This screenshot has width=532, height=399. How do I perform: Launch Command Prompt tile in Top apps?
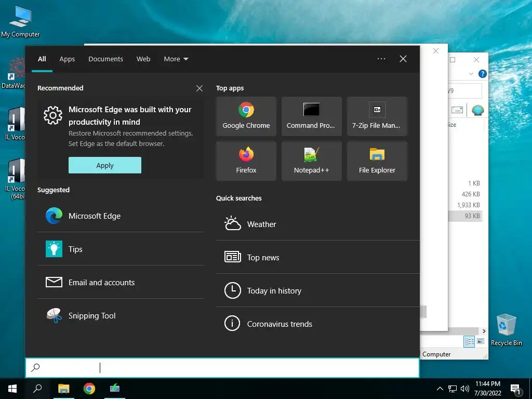point(311,116)
